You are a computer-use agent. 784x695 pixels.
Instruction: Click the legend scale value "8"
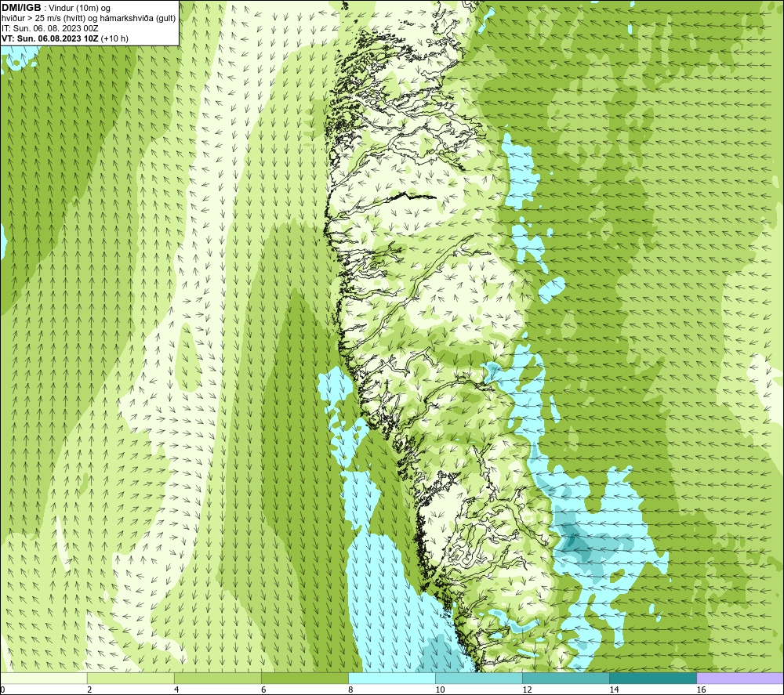(x=350, y=690)
